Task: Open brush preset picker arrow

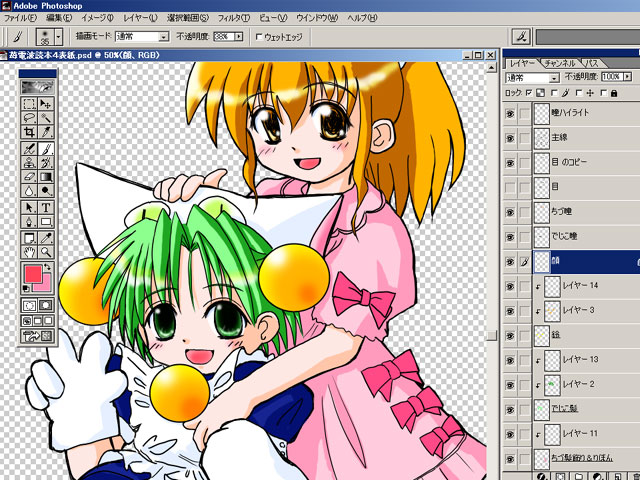Action: (59, 37)
